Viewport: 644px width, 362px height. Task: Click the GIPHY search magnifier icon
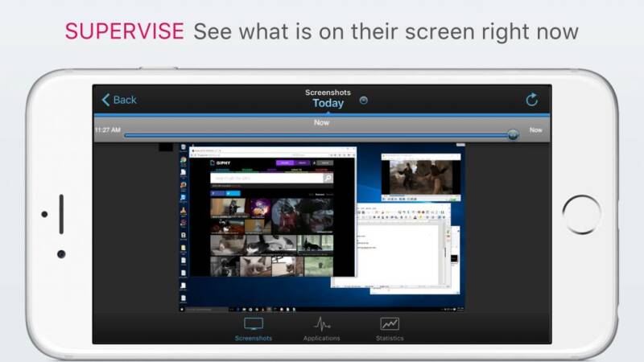(328, 178)
